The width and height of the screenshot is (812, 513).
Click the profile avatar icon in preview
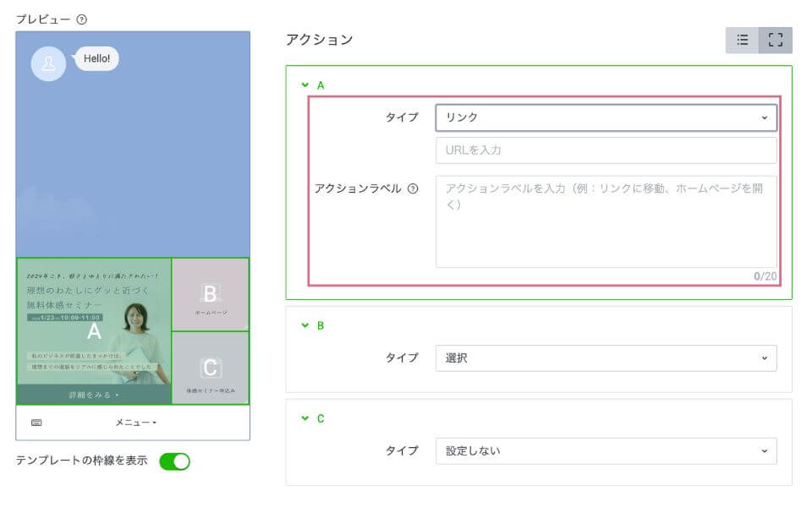(x=48, y=64)
